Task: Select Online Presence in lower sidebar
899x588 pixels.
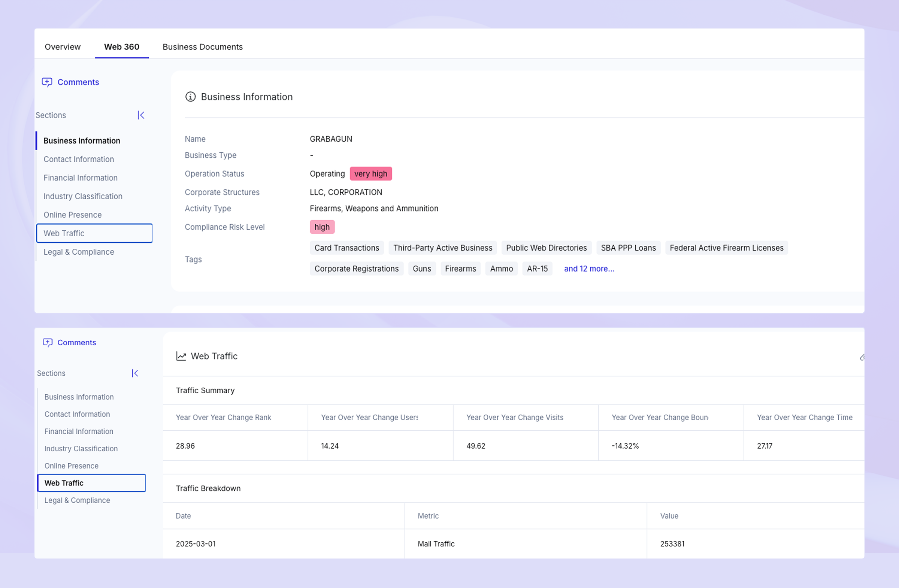Action: coord(72,466)
